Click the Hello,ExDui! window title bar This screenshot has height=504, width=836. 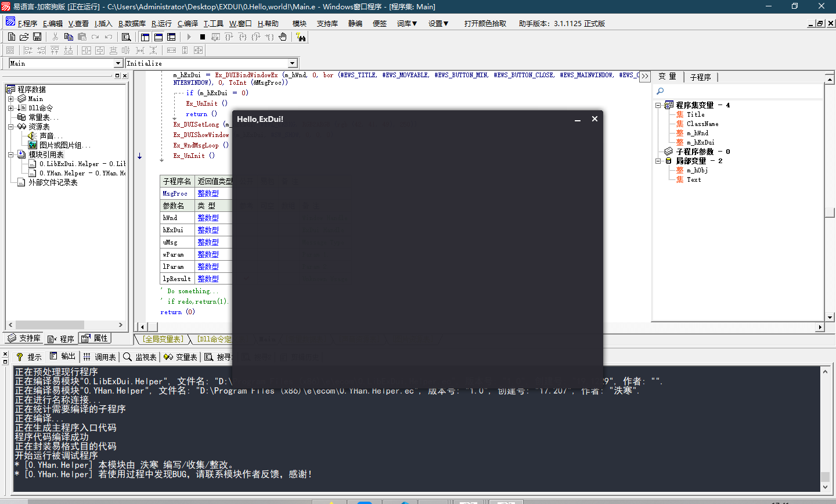coord(401,118)
